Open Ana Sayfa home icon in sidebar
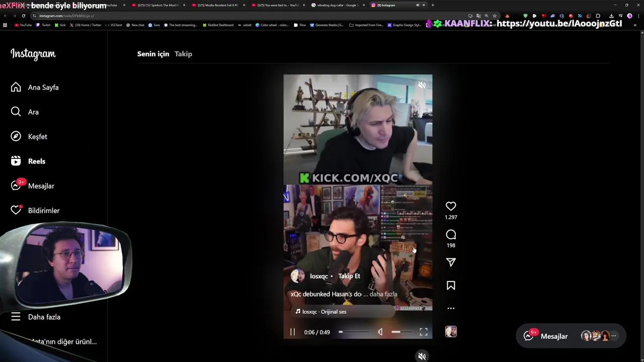This screenshot has height=362, width=644. click(16, 87)
